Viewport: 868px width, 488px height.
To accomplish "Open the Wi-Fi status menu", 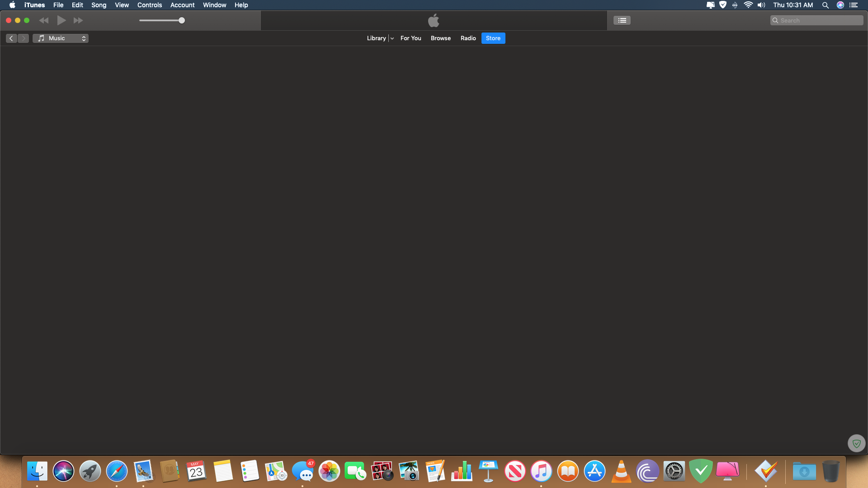I will point(748,5).
